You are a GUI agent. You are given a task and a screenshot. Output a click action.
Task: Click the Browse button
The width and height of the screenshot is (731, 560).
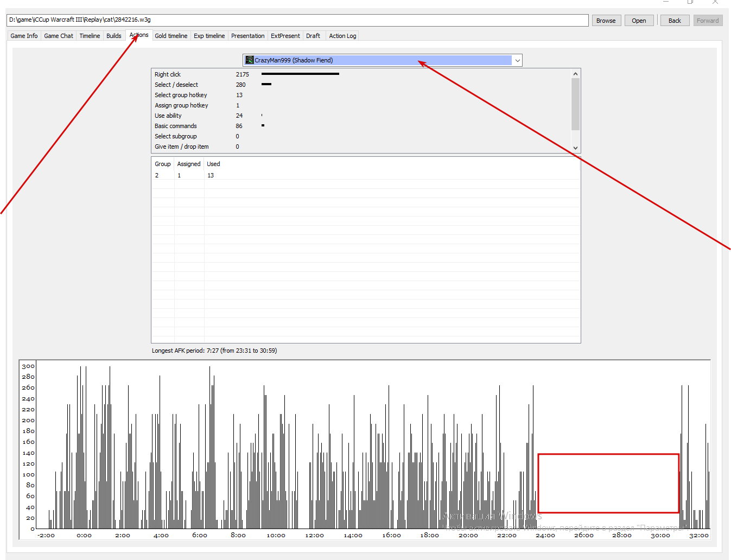(x=606, y=21)
